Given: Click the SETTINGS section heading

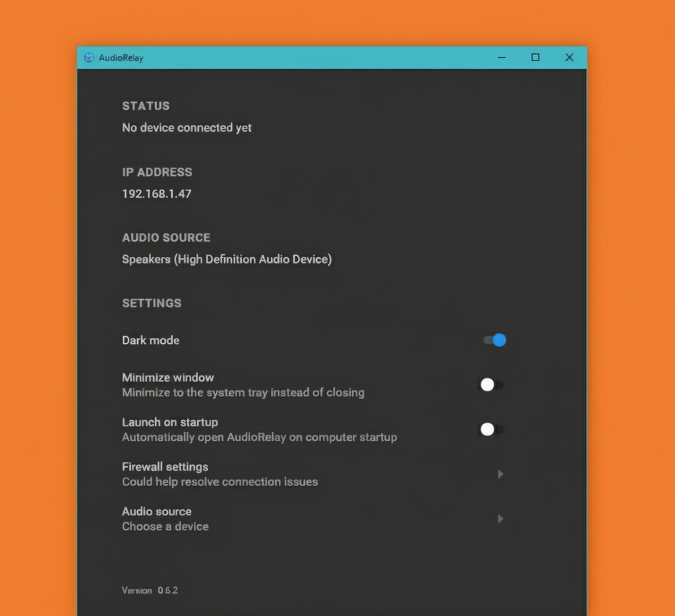Looking at the screenshot, I should click(x=152, y=303).
